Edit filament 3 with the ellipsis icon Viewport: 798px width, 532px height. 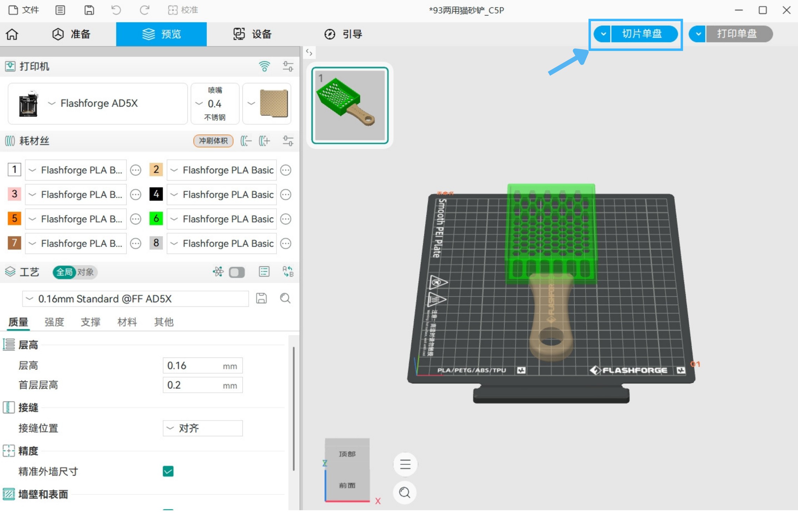tap(135, 195)
